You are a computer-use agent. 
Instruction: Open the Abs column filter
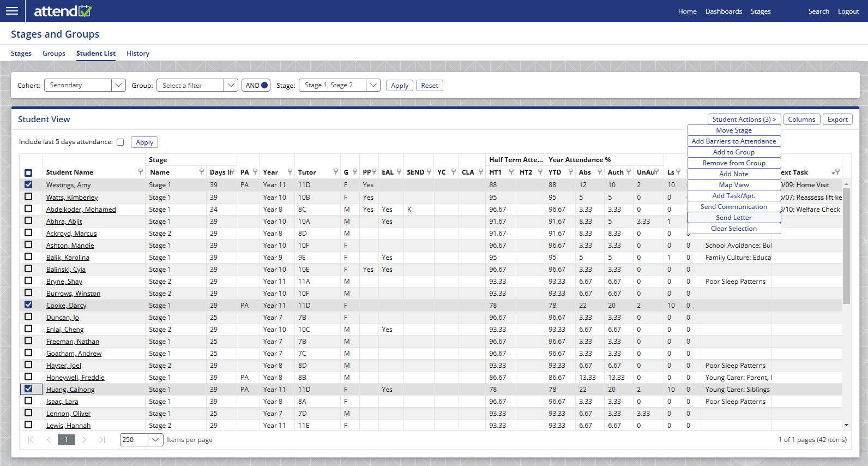coord(599,172)
